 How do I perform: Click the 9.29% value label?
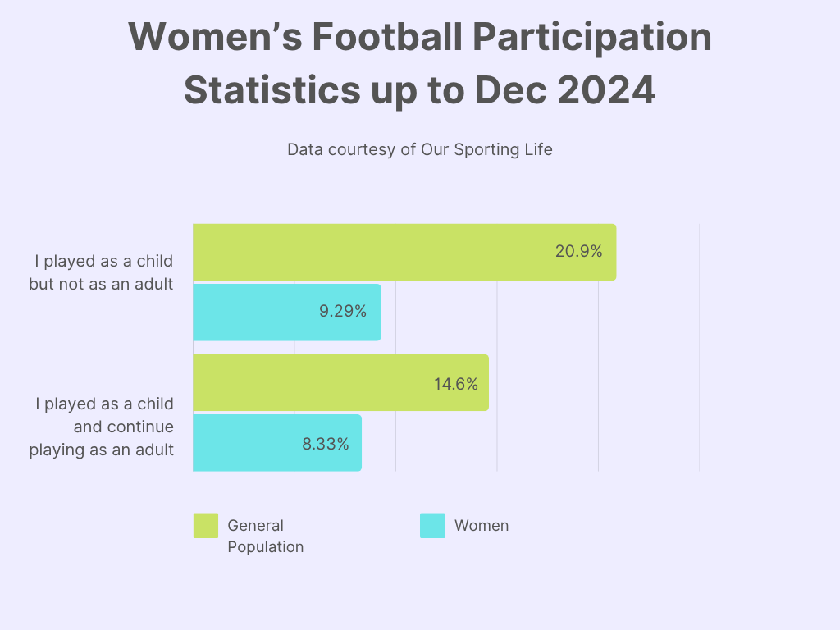pos(343,312)
